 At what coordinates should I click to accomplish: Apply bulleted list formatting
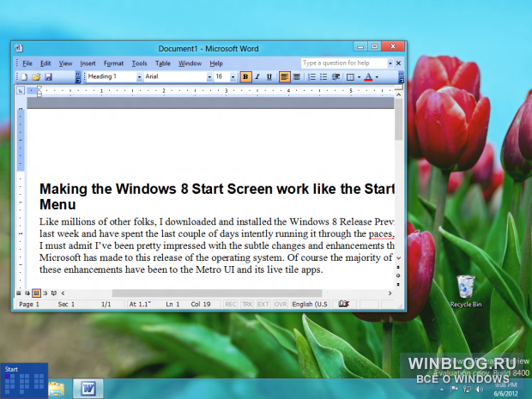pyautogui.click(x=323, y=77)
